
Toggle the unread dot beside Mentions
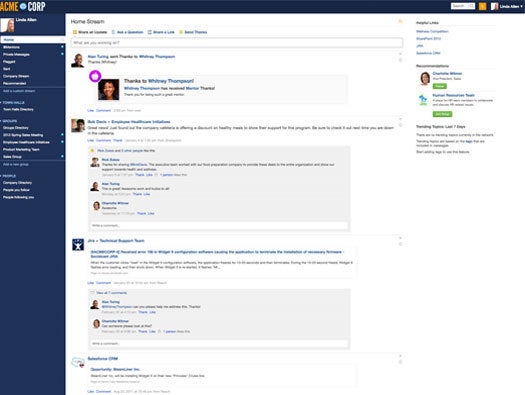click(x=62, y=47)
